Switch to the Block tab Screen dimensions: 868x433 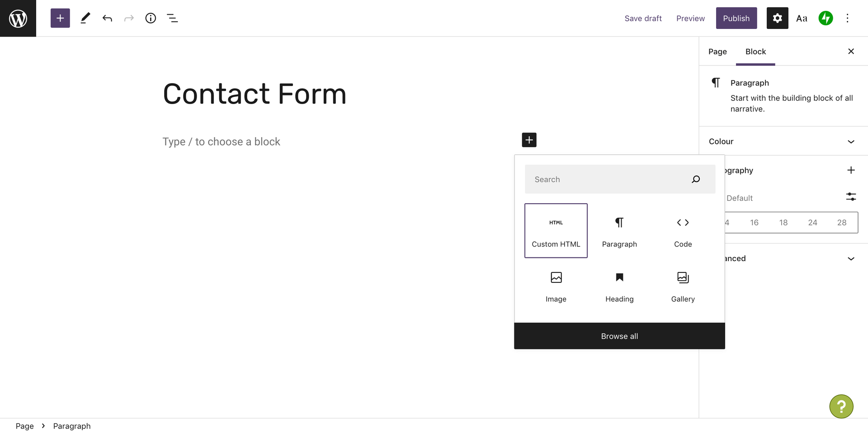[x=755, y=52]
